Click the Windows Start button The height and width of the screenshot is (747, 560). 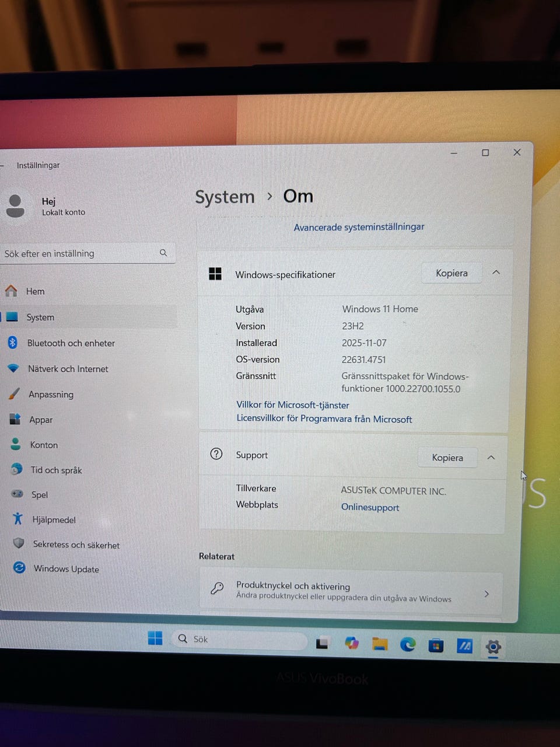(x=155, y=638)
